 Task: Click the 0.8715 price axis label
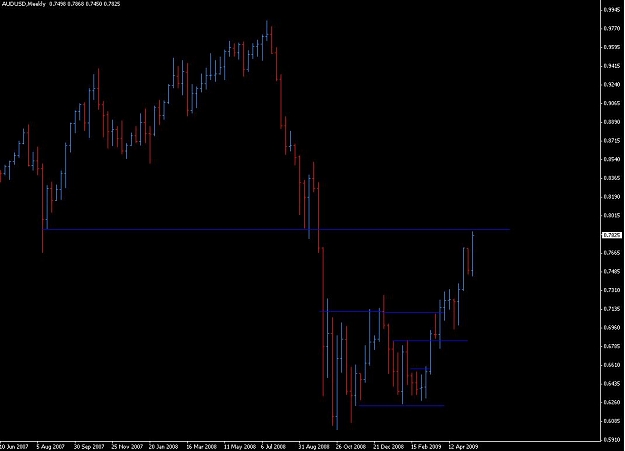click(612, 141)
